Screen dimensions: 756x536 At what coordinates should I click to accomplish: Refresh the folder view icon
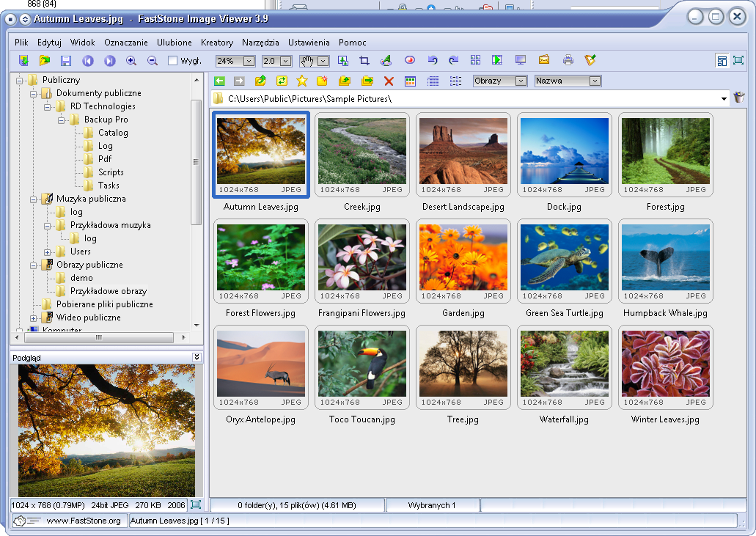[282, 81]
